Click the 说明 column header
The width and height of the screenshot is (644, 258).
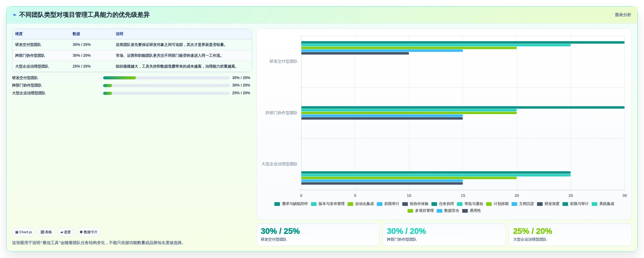coord(120,34)
